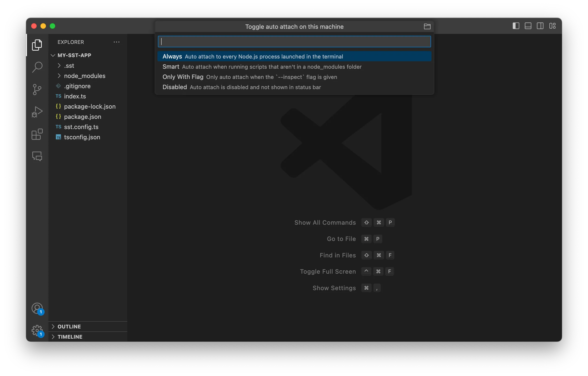Open the Run and Debug view
Image resolution: width=588 pixels, height=376 pixels.
click(37, 112)
